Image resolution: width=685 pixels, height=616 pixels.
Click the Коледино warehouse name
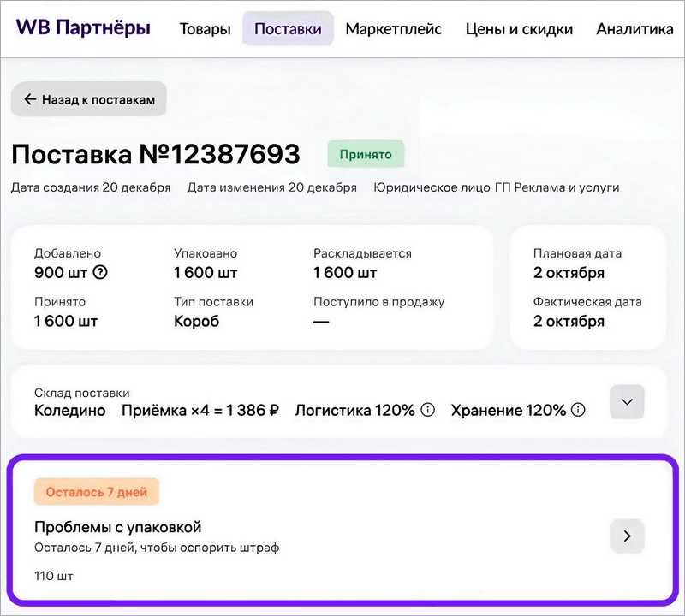click(70, 410)
